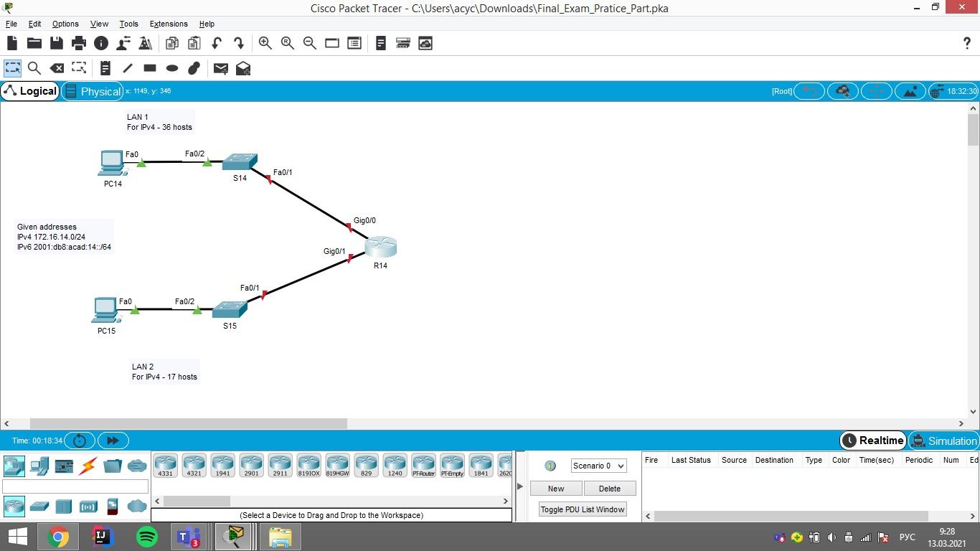Undo the last action with the Undo arrow
This screenshot has width=980, height=551.
216,43
